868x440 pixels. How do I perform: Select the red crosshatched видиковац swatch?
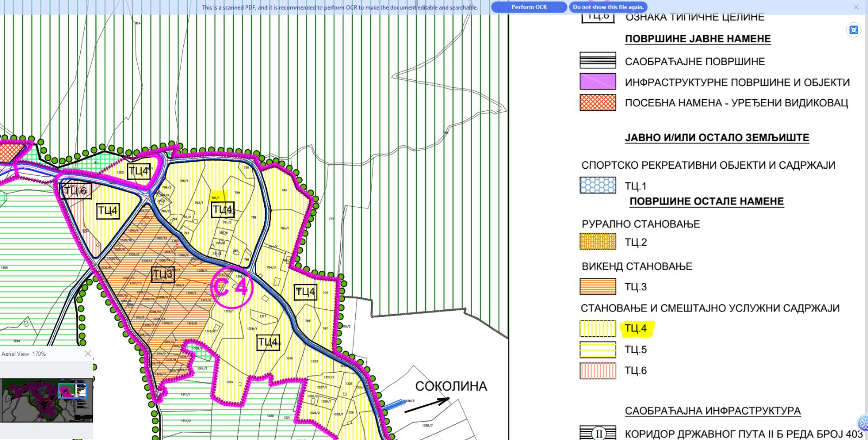(x=598, y=103)
